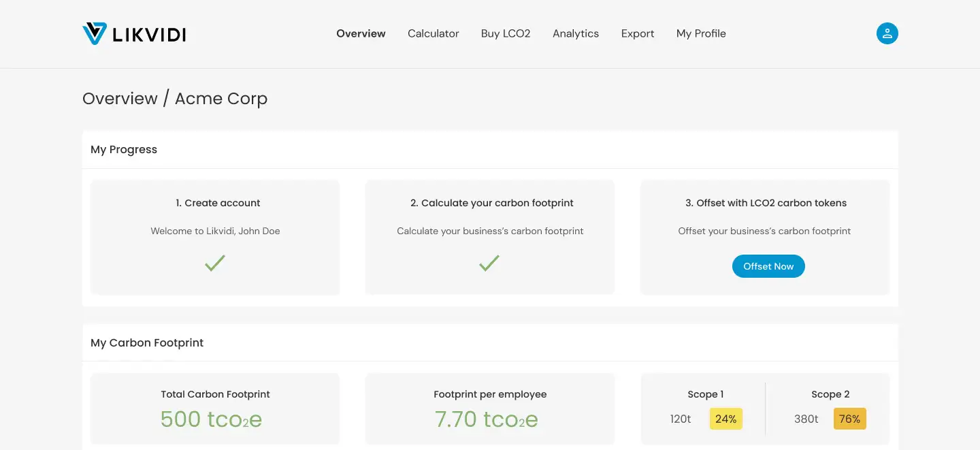Open the Calculator page from navigation
Image resolution: width=980 pixels, height=450 pixels.
click(x=433, y=33)
